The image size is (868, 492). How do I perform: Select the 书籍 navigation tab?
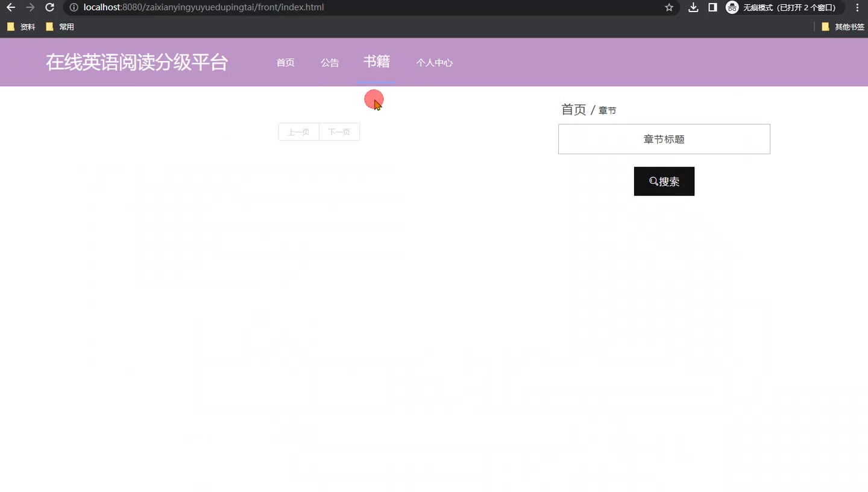click(x=377, y=61)
